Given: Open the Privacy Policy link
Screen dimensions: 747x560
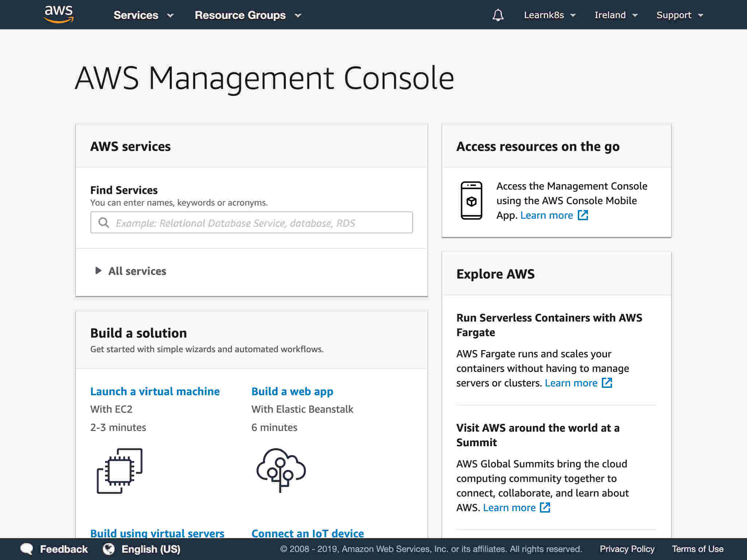Looking at the screenshot, I should [627, 549].
